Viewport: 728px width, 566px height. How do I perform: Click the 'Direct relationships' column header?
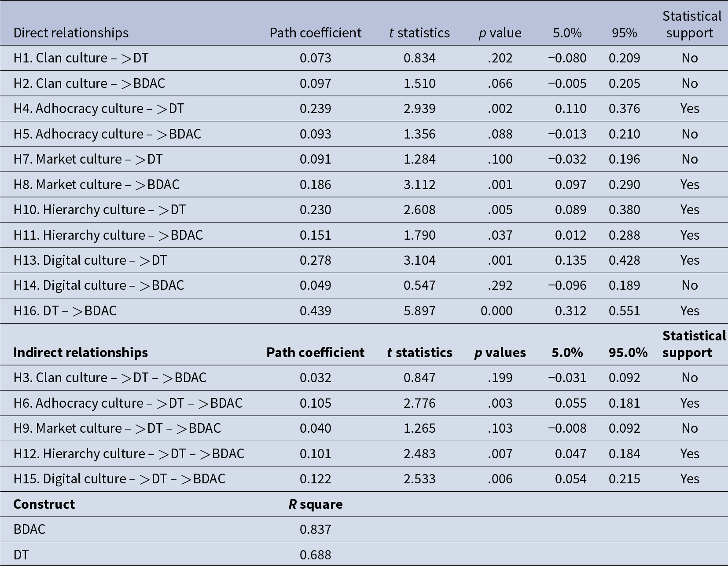[x=71, y=33]
